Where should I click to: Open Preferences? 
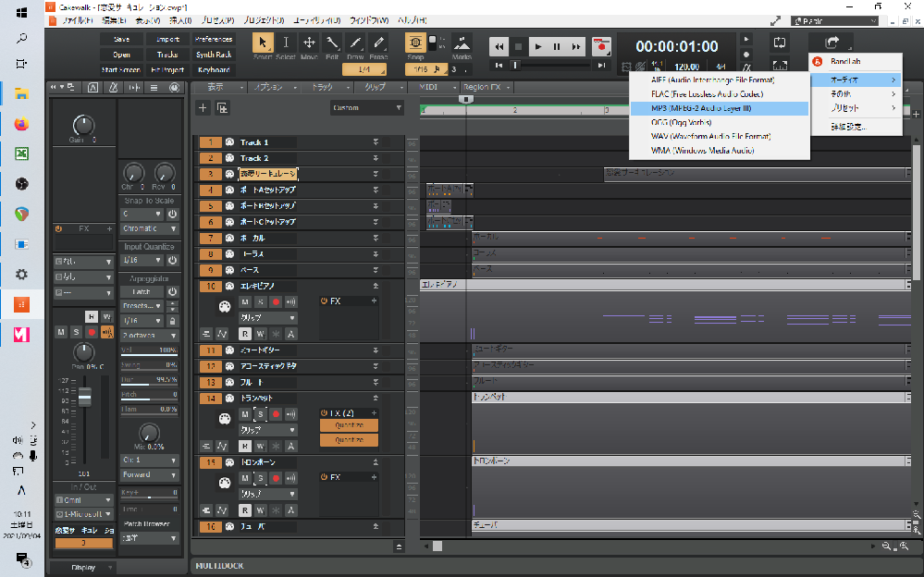(x=214, y=39)
